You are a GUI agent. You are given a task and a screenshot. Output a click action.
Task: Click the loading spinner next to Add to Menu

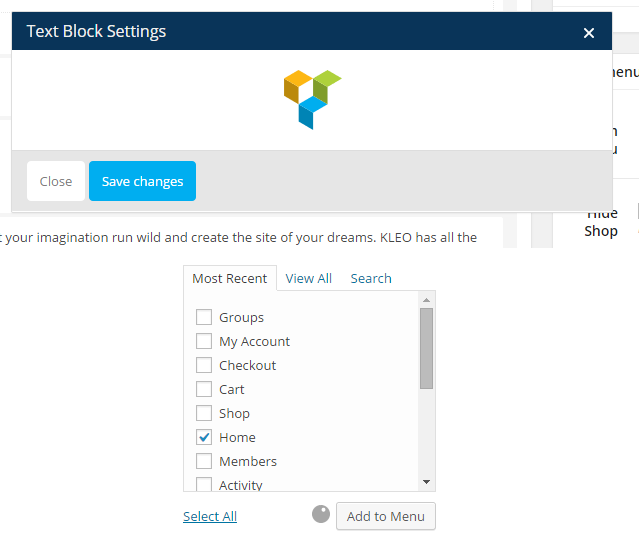click(321, 514)
